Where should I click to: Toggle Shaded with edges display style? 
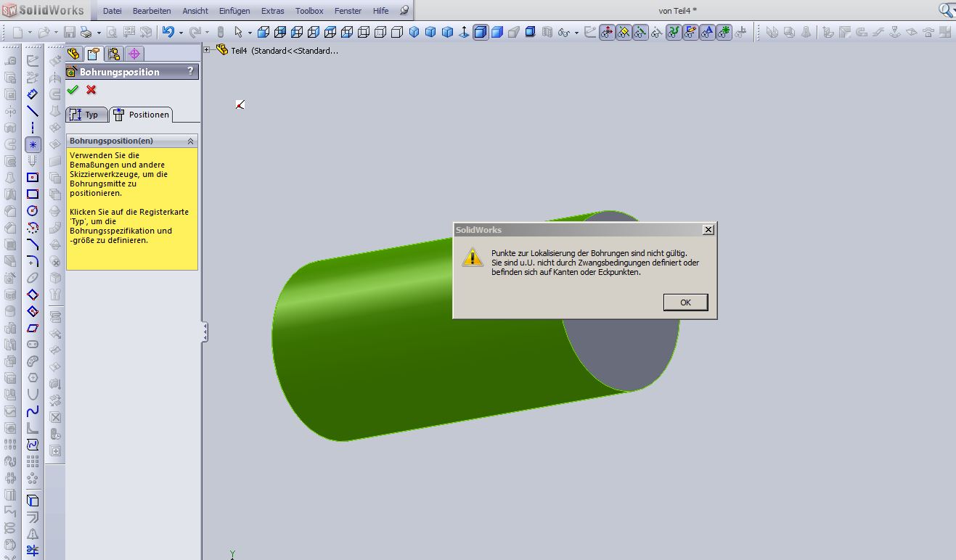click(481, 32)
